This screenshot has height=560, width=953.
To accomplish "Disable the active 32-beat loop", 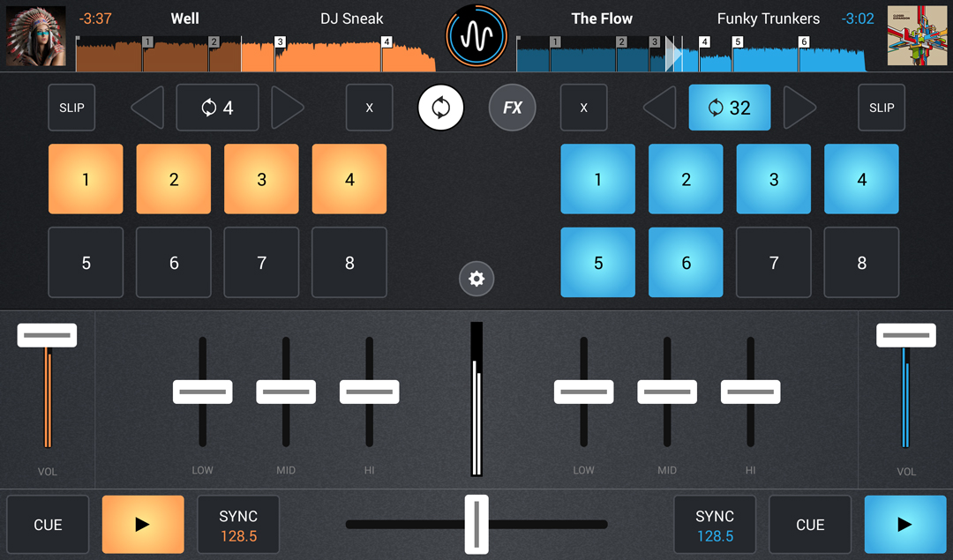I will tap(730, 108).
